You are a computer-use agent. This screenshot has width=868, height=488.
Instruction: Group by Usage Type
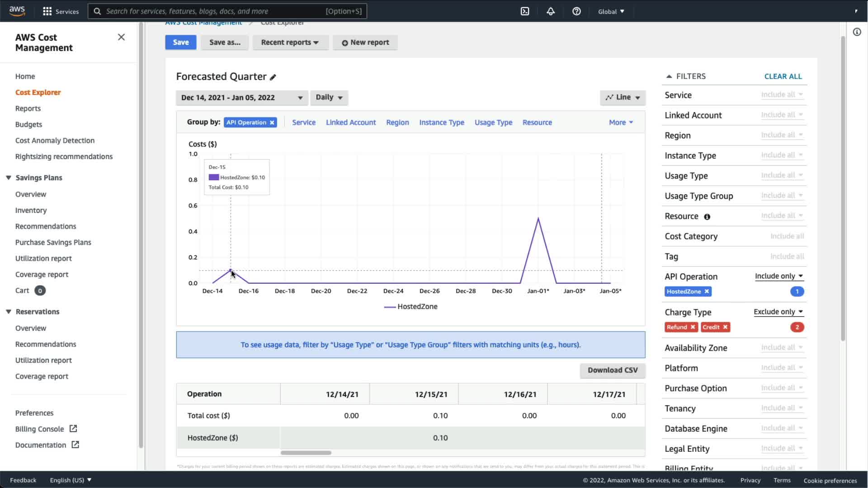point(493,122)
